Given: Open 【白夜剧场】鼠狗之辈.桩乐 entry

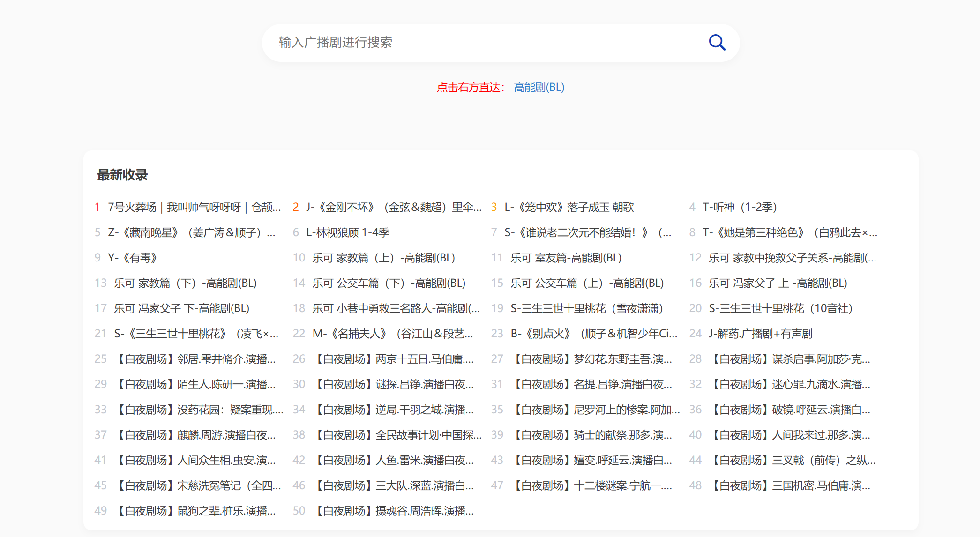Looking at the screenshot, I should pos(195,511).
